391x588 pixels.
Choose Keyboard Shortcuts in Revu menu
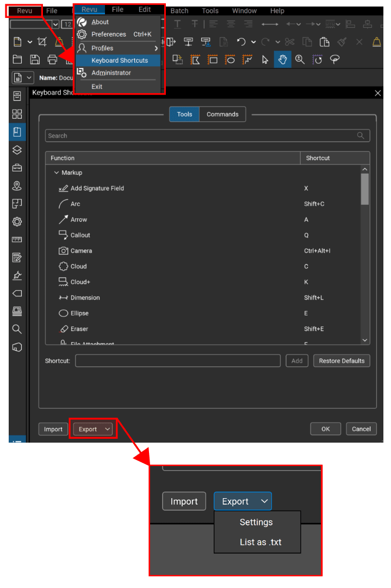point(118,60)
